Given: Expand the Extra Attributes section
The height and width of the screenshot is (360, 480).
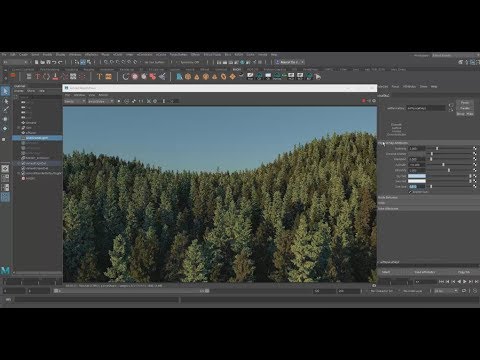Looking at the screenshot, I should 429,209.
